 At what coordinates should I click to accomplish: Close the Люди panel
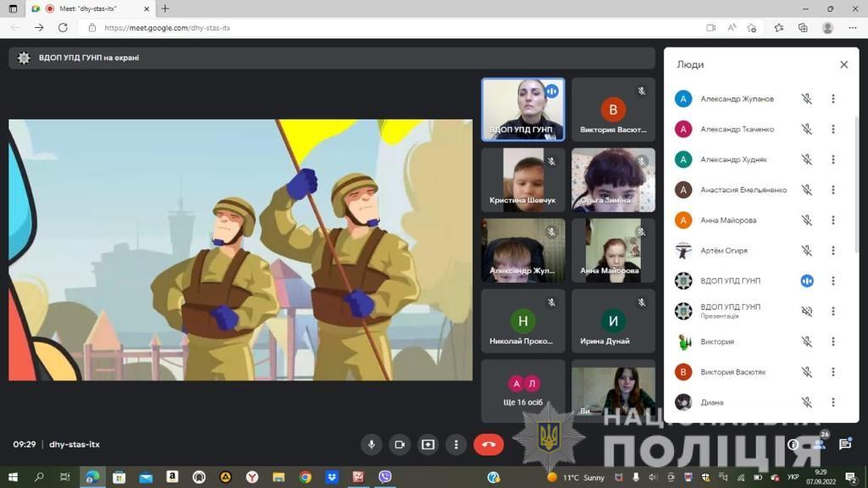pos(843,64)
